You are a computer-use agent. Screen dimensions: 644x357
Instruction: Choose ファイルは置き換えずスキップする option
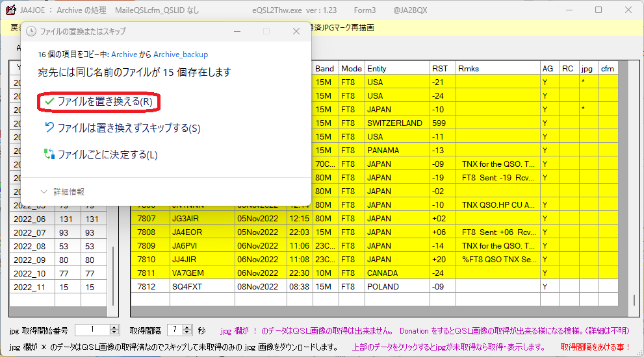click(x=129, y=128)
